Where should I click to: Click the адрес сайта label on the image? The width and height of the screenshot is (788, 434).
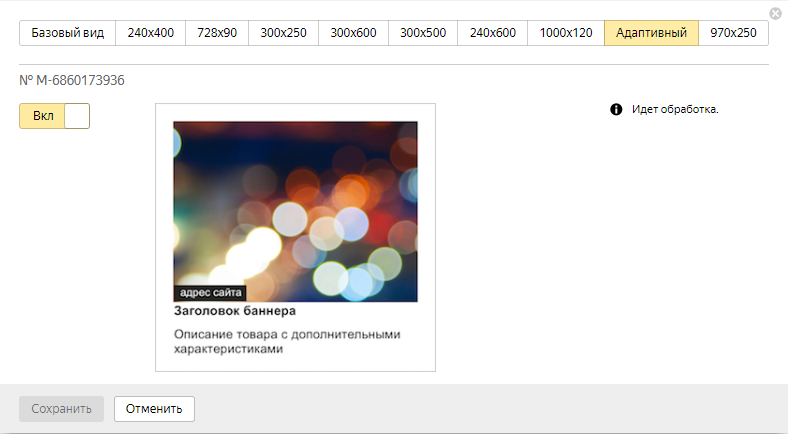pos(210,293)
